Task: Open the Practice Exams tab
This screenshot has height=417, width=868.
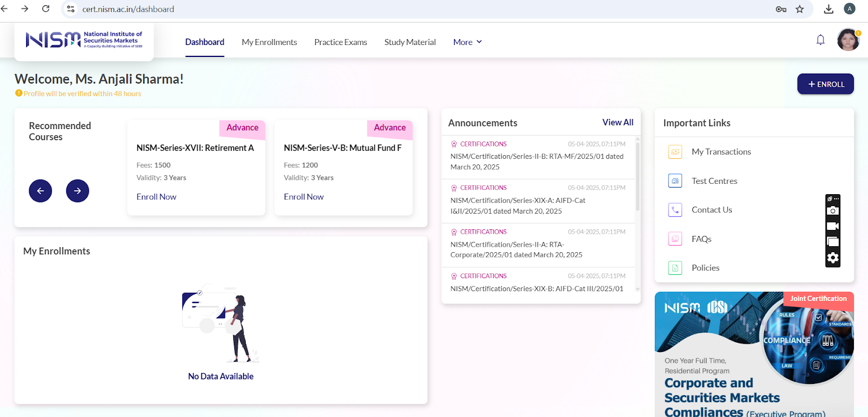Action: [x=341, y=42]
